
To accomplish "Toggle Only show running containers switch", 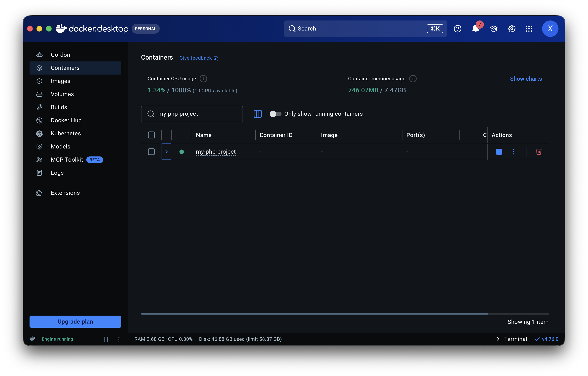I will click(275, 114).
